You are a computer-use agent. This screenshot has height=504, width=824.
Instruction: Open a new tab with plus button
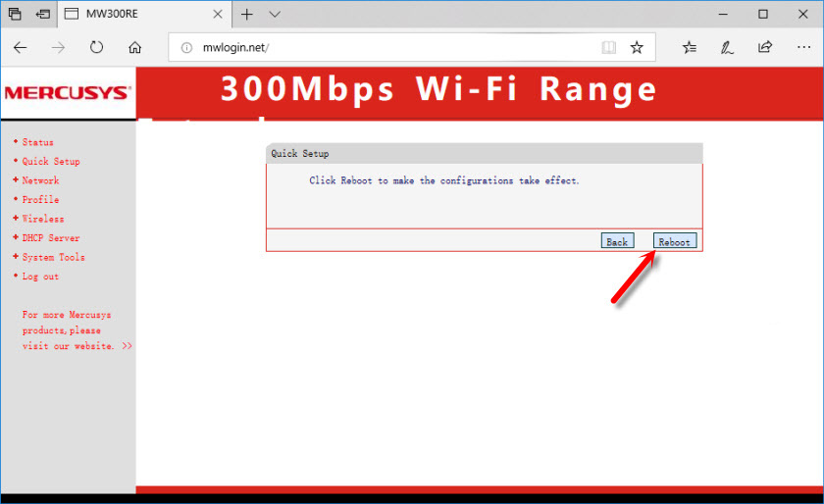(x=247, y=15)
